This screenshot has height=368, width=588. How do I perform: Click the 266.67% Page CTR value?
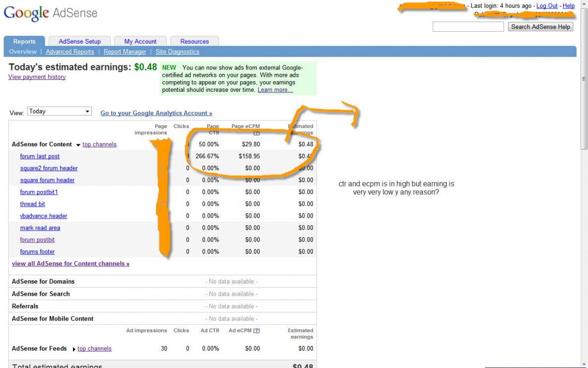tap(207, 156)
